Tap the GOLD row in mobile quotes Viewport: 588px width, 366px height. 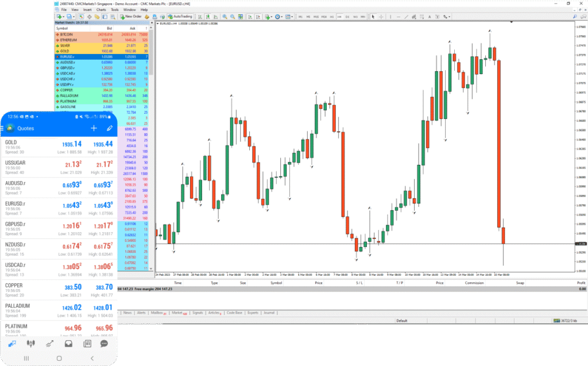[x=59, y=147]
